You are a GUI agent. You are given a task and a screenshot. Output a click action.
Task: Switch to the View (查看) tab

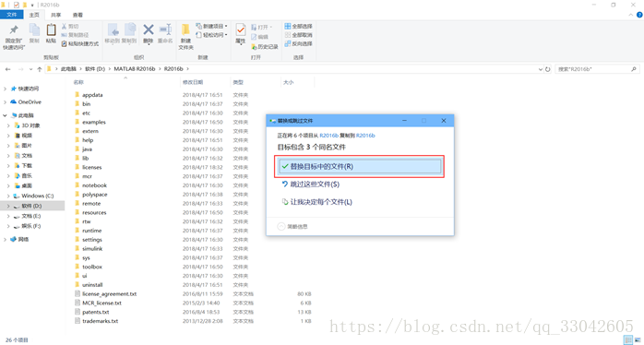(x=78, y=15)
